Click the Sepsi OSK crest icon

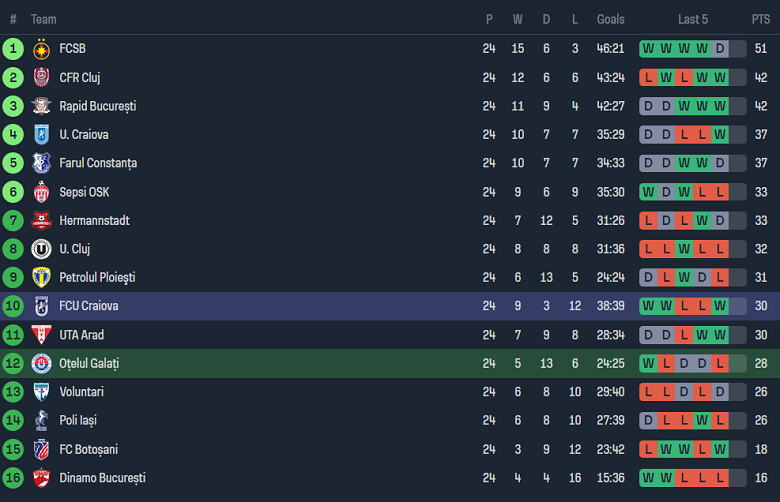(41, 192)
